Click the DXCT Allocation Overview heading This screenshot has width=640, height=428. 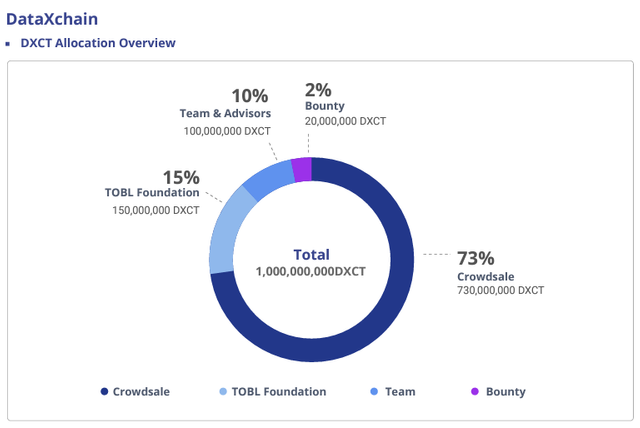coord(98,43)
